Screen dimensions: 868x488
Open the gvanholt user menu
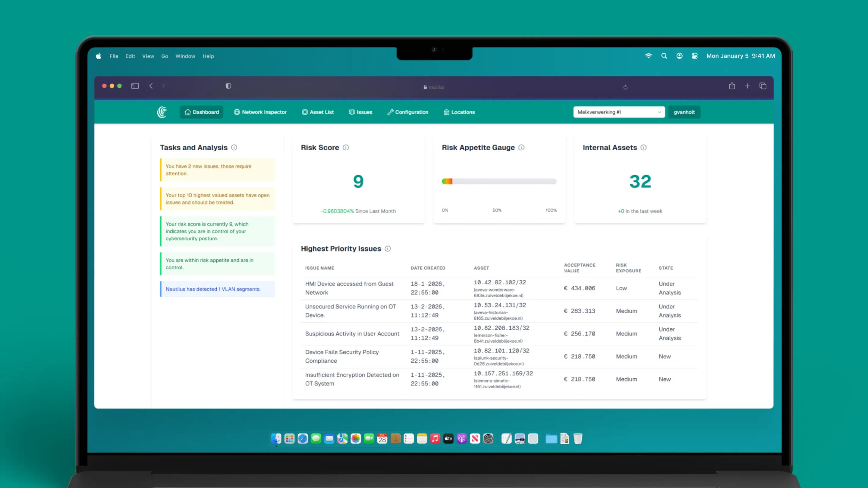click(684, 112)
